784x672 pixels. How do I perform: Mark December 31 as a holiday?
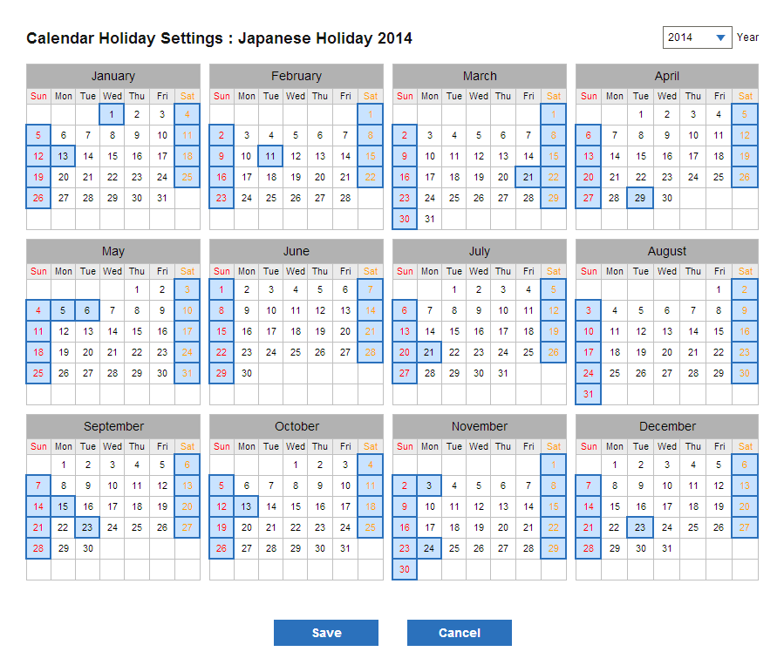(x=666, y=548)
